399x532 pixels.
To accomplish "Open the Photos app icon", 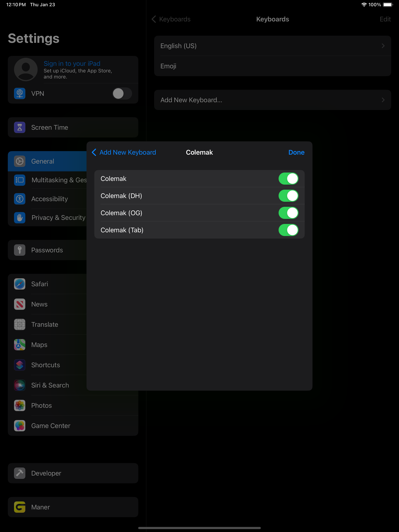I will (20, 405).
